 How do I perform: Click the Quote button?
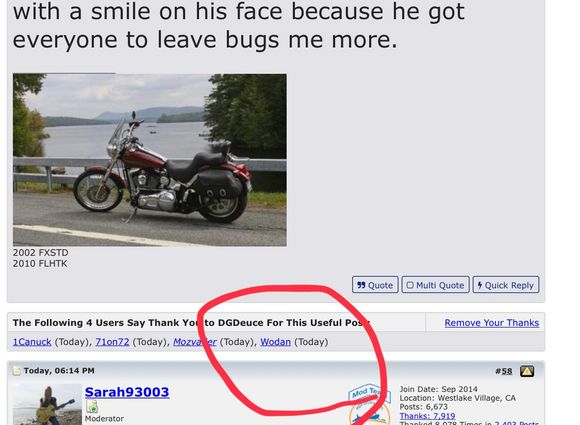[x=375, y=285]
